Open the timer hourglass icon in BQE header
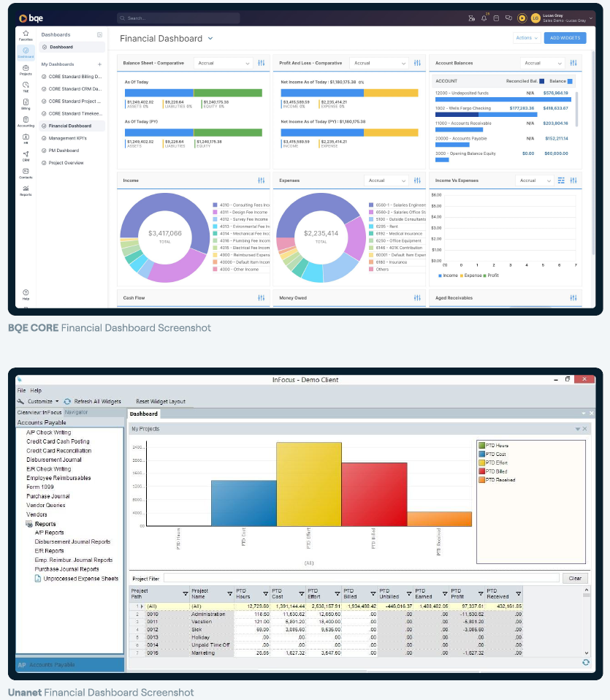Screen dimensions: 610x700 (471, 18)
